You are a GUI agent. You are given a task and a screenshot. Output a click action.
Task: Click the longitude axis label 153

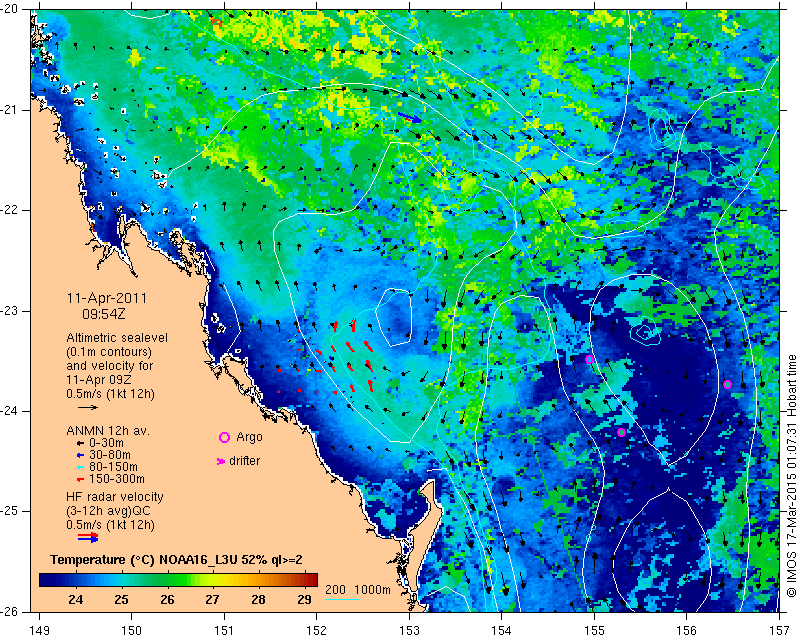point(409,630)
